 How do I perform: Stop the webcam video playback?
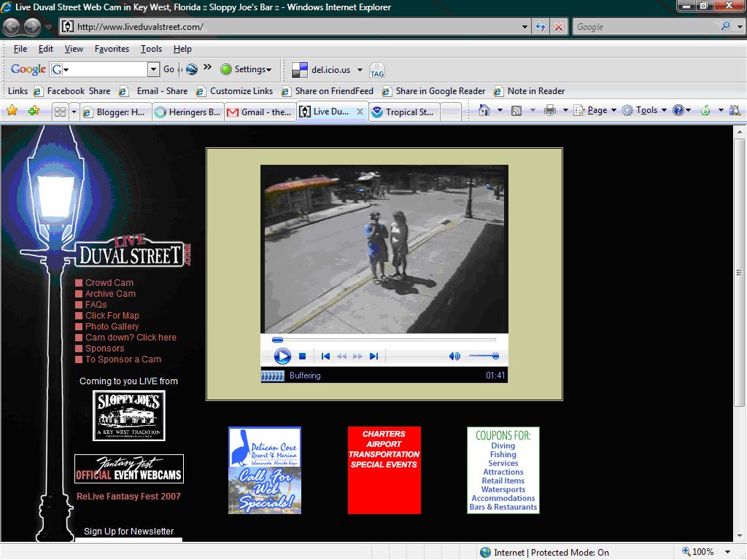point(302,356)
